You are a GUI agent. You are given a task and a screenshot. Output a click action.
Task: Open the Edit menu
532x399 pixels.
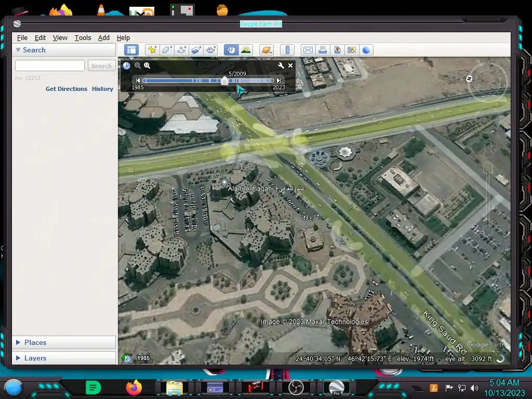[x=40, y=37]
